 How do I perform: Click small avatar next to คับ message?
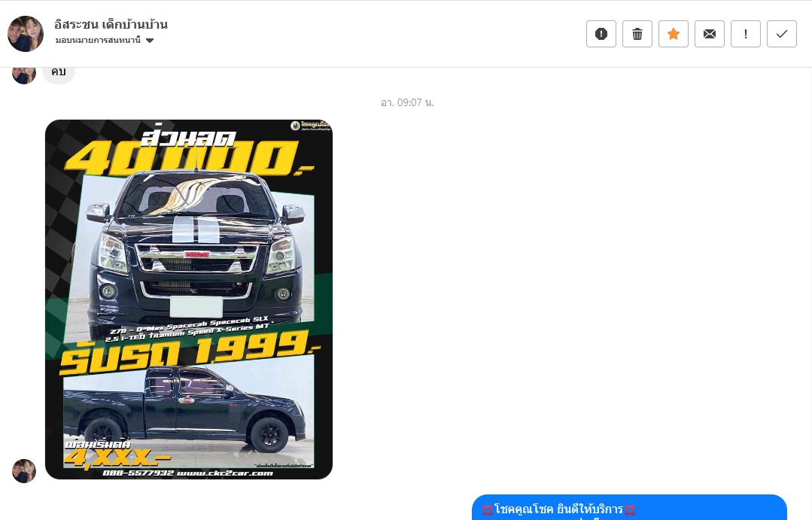tap(24, 74)
